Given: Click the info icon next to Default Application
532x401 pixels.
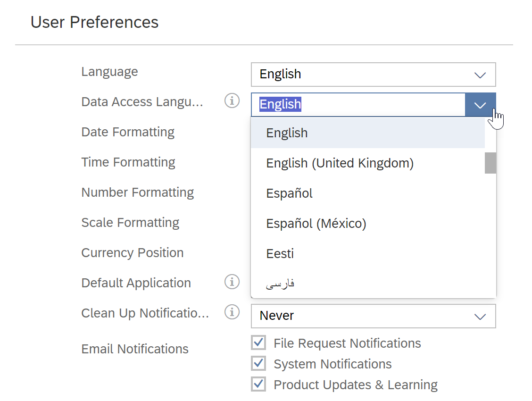Looking at the screenshot, I should coord(232,282).
